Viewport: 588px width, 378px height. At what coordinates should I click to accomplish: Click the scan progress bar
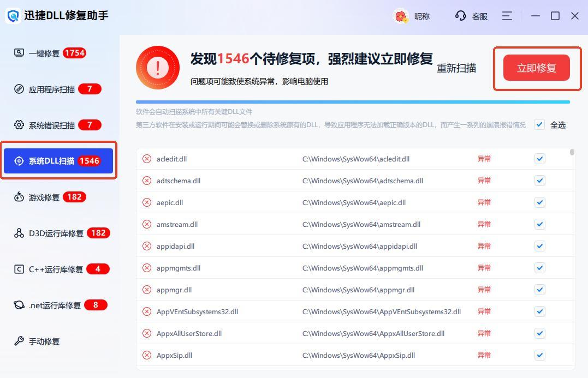click(353, 102)
